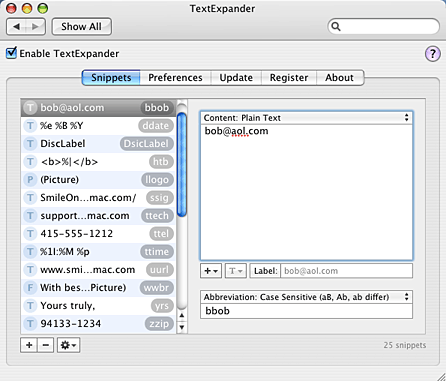446x381 pixels.
Task: Switch to the About tab
Action: click(x=339, y=78)
